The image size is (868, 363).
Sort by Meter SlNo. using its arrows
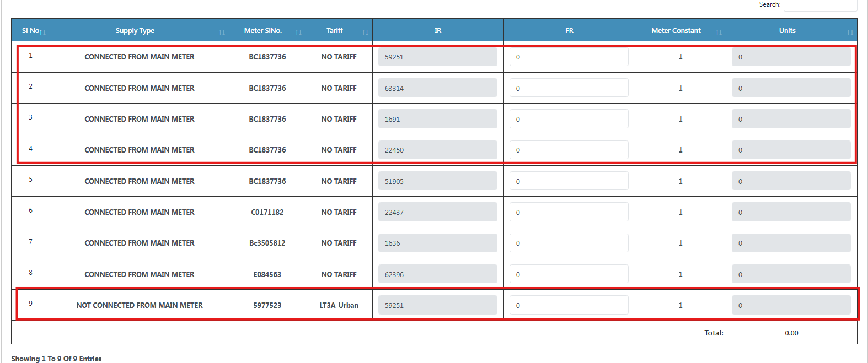[x=298, y=33]
